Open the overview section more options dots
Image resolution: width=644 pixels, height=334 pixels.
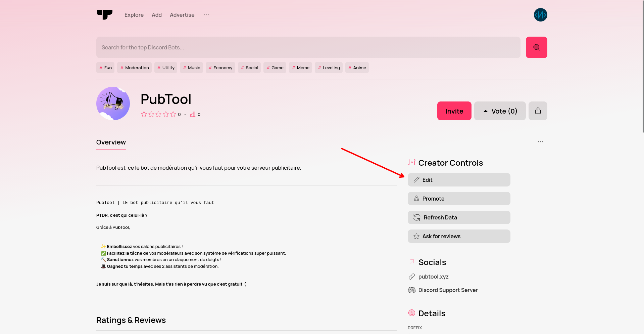[x=540, y=142]
